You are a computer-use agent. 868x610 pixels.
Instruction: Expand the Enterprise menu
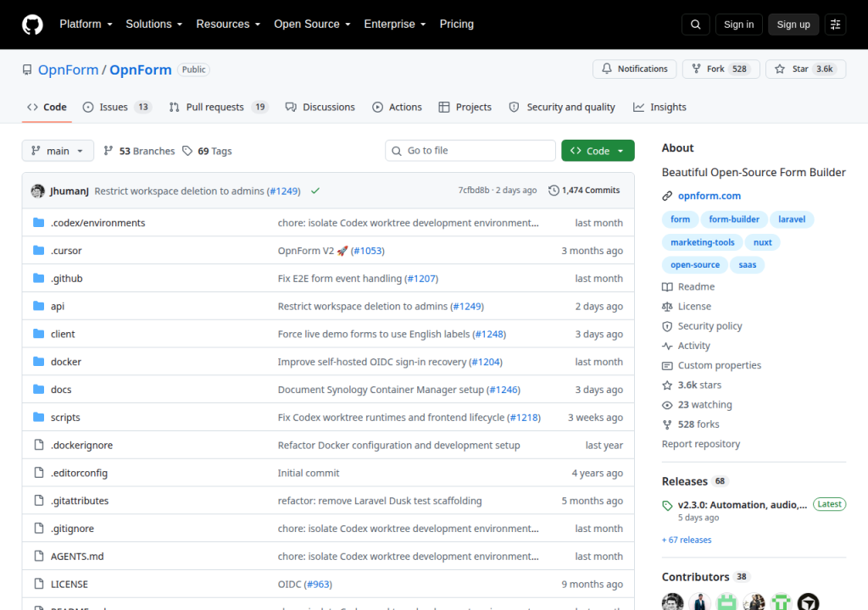click(x=395, y=25)
